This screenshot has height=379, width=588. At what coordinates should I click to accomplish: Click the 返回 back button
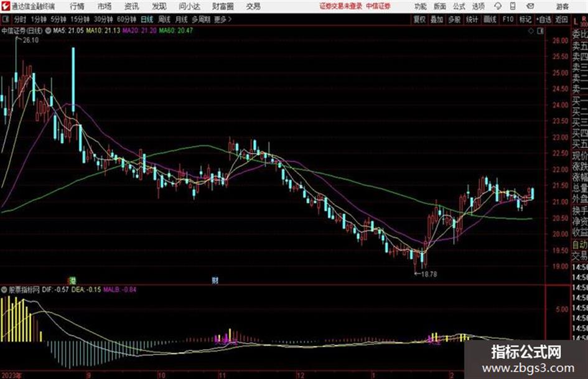click(x=561, y=19)
